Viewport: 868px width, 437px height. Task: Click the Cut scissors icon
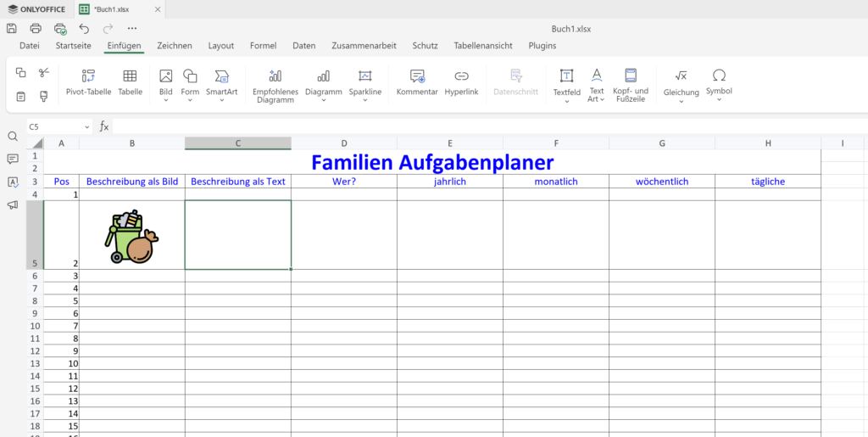point(44,73)
